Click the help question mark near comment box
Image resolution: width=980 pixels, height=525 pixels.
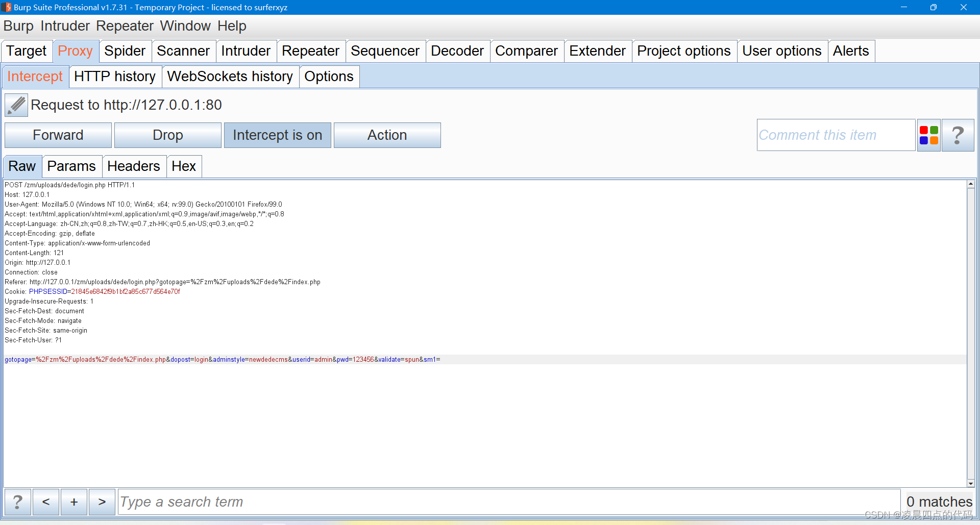(958, 135)
